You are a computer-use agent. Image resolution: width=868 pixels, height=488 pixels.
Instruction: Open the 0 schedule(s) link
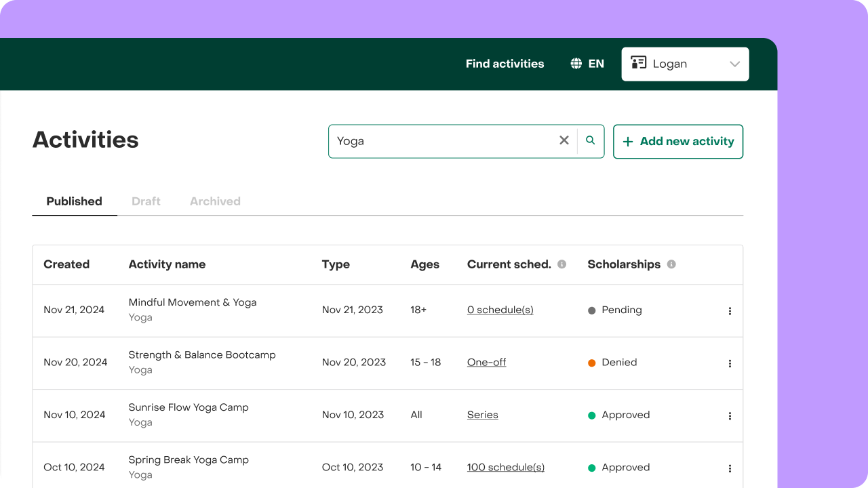500,310
